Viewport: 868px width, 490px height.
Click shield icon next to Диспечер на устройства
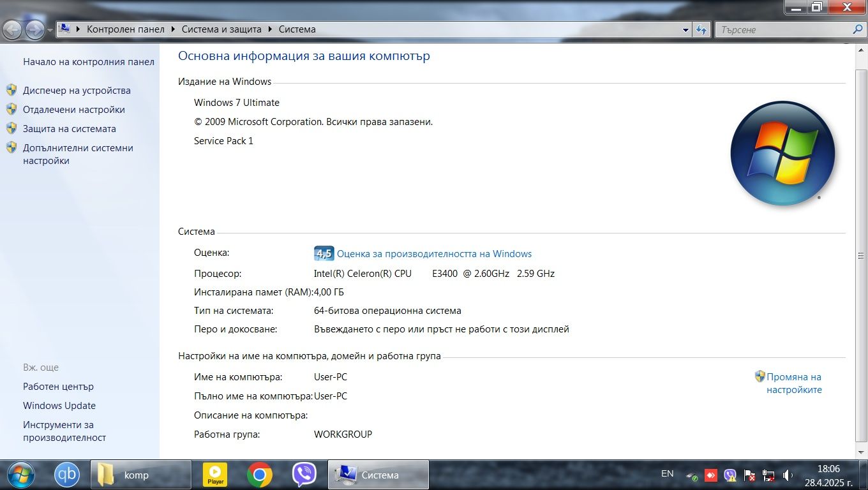(x=11, y=90)
